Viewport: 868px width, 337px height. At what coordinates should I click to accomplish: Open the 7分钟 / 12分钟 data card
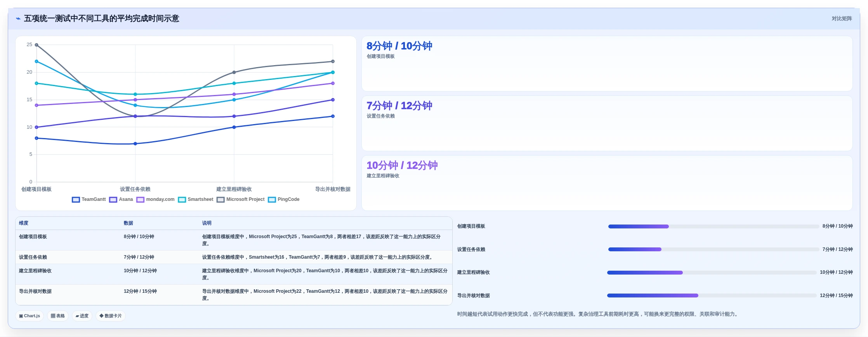point(607,124)
